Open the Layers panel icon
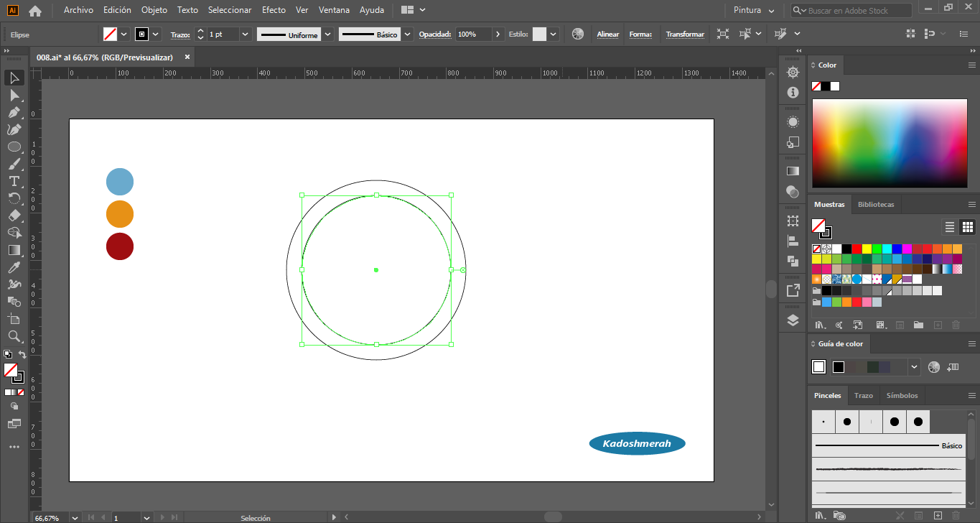 point(793,320)
